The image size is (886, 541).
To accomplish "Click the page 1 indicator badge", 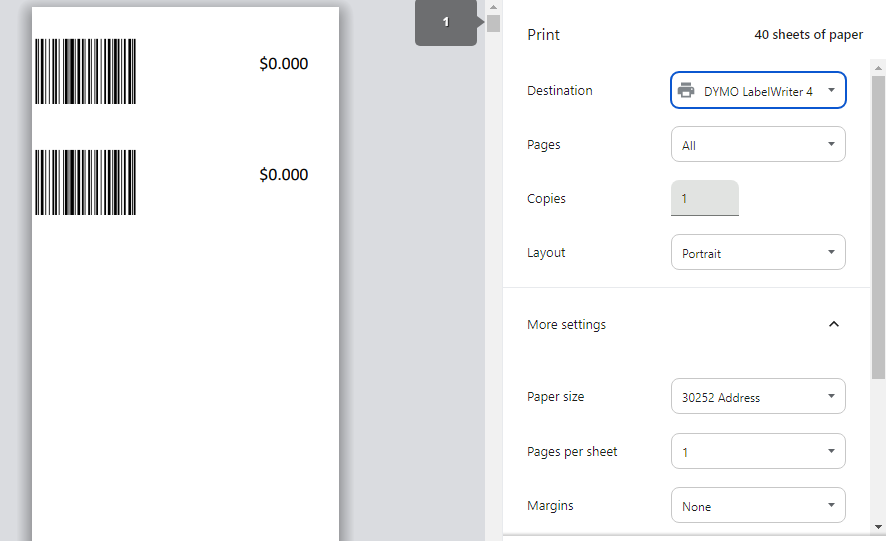I will pyautogui.click(x=446, y=22).
